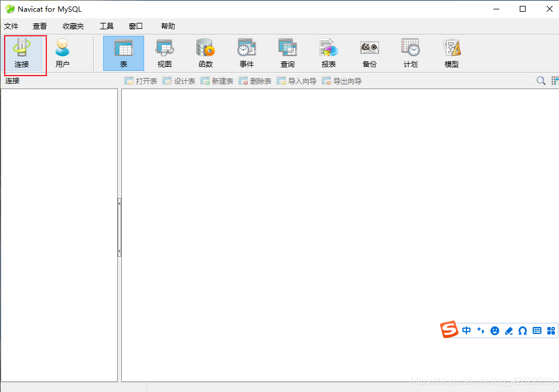This screenshot has height=392, width=559.
Task: Open the 帮助 (Help) menu
Action: [168, 26]
